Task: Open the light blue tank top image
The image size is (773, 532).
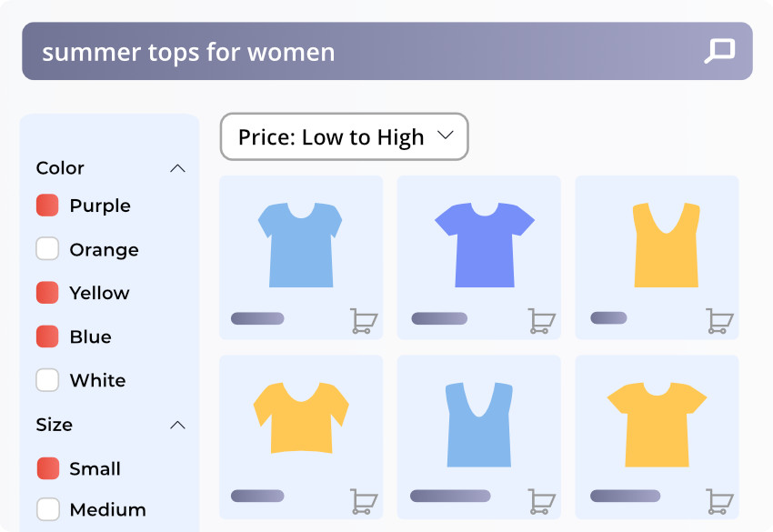Action: click(478, 424)
